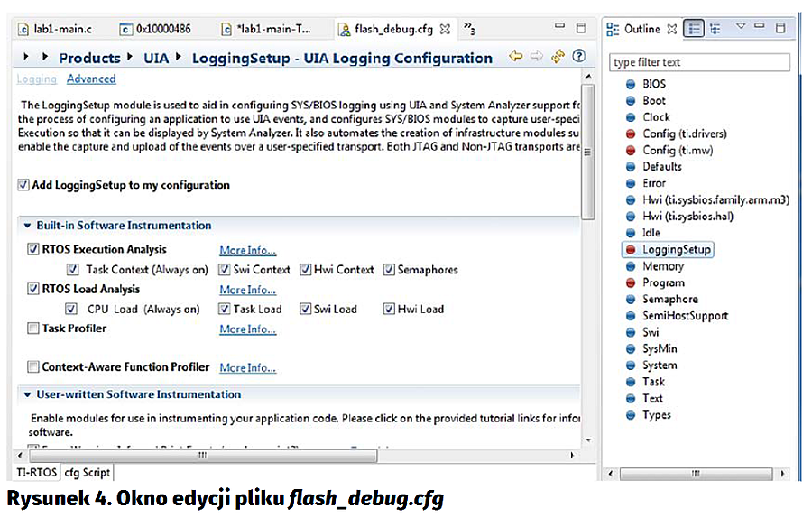812x518 pixels.
Task: Open help with question mark icon
Action: pos(578,57)
